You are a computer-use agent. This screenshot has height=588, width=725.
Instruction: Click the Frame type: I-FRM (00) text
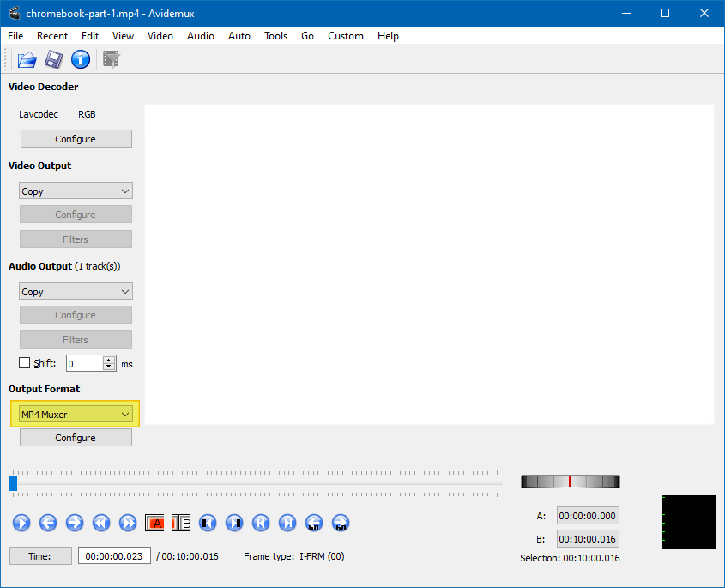(294, 556)
